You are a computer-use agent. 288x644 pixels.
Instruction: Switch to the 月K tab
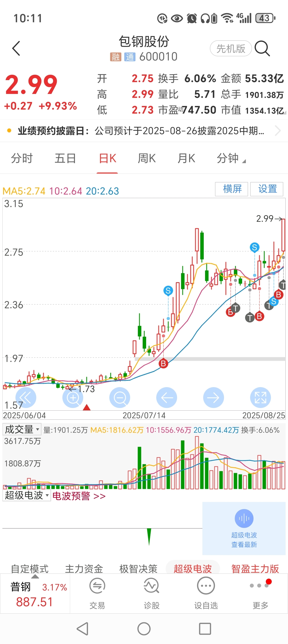(x=186, y=158)
